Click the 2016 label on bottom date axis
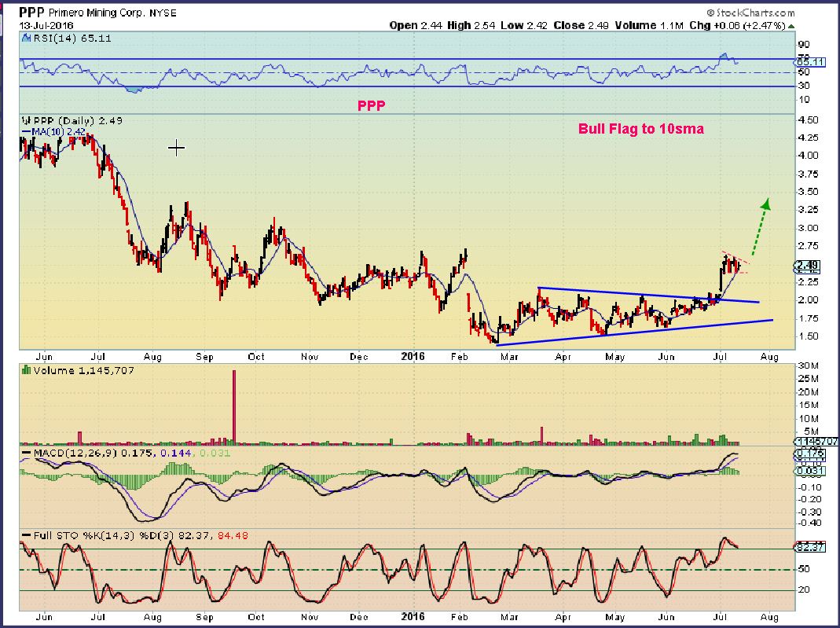Image resolution: width=840 pixels, height=628 pixels. 413,617
